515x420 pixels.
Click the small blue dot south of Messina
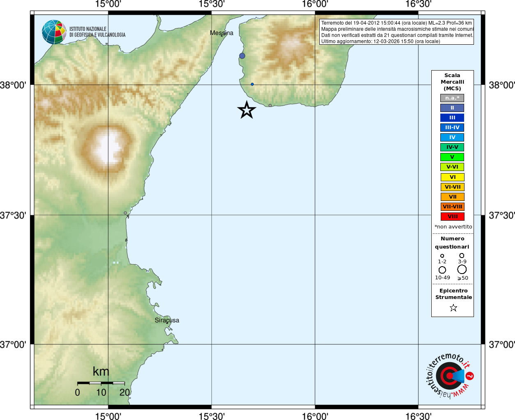coord(252,84)
